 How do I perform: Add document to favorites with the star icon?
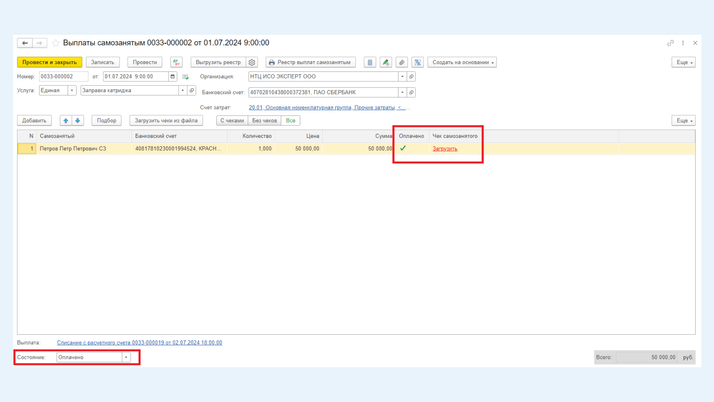click(56, 43)
